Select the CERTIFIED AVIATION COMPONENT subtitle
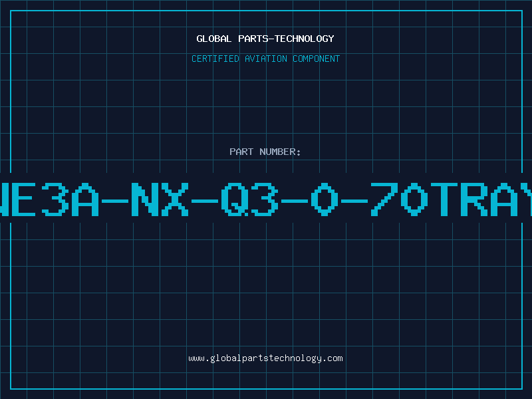 [265, 59]
